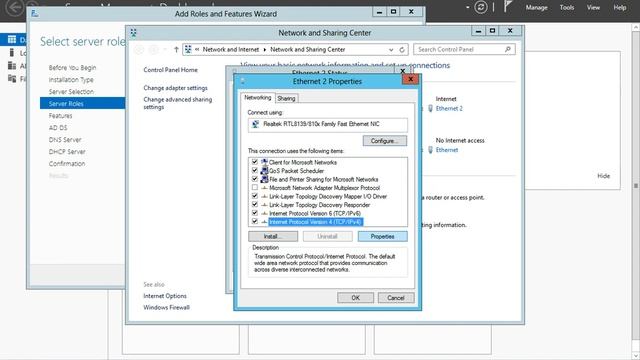Image resolution: width=640 pixels, height=360 pixels.
Task: Open the Help menu
Action: coord(620,7)
